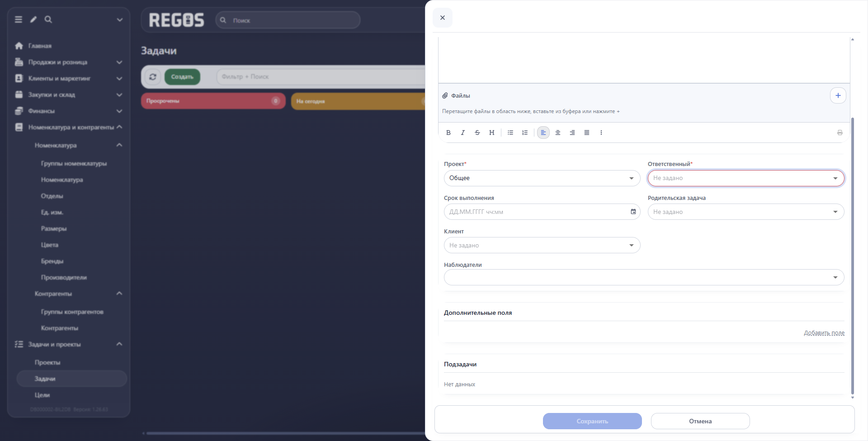Click the refresh tasks icon
This screenshot has height=441, width=868.
pyautogui.click(x=153, y=77)
